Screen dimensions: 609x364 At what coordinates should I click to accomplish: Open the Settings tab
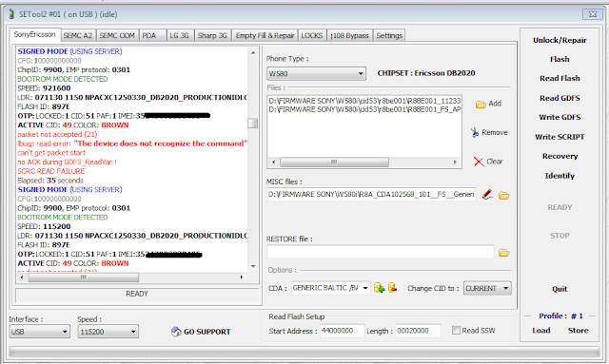[x=389, y=35]
